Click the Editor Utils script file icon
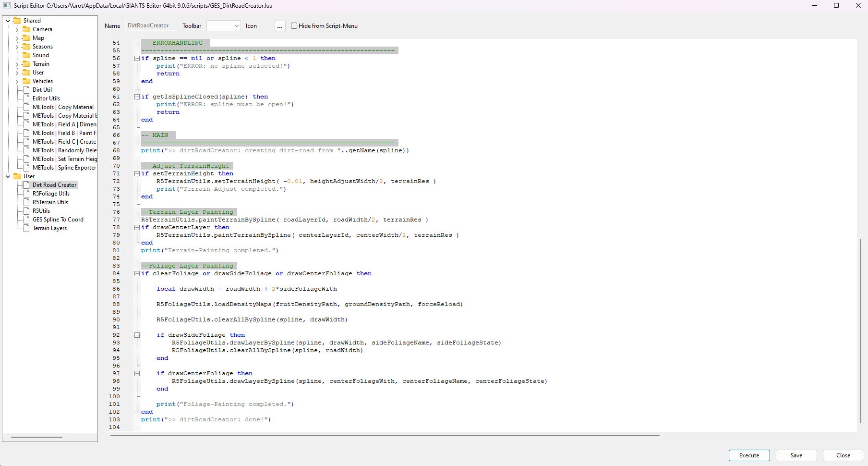This screenshot has height=466, width=868. [x=26, y=98]
